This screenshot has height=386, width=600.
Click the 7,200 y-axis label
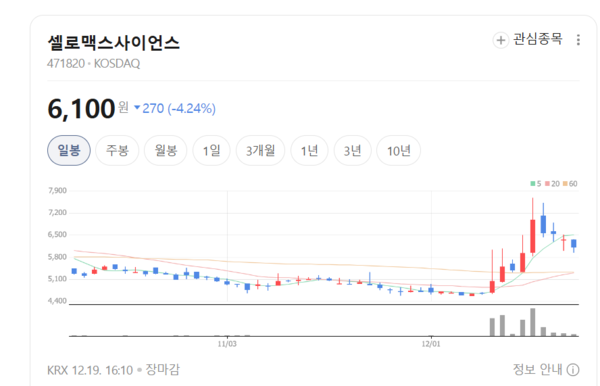[57, 213]
